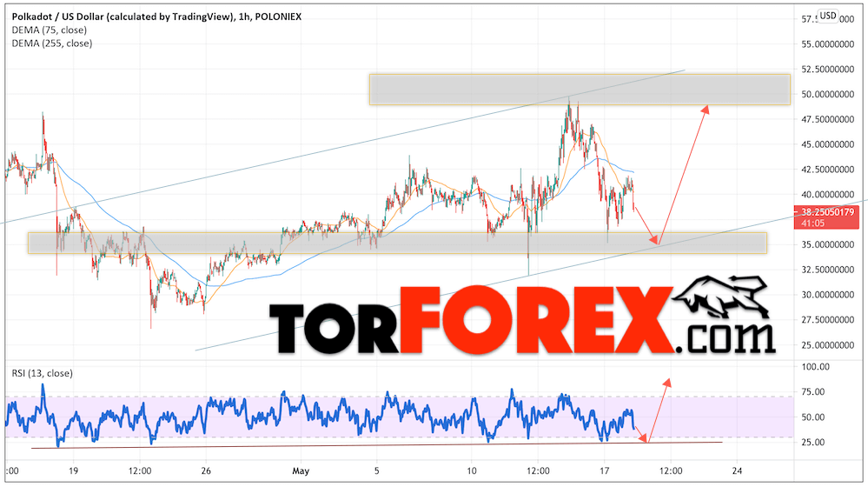Click the 25.00000000 price axis label
868x487 pixels.
[827, 345]
